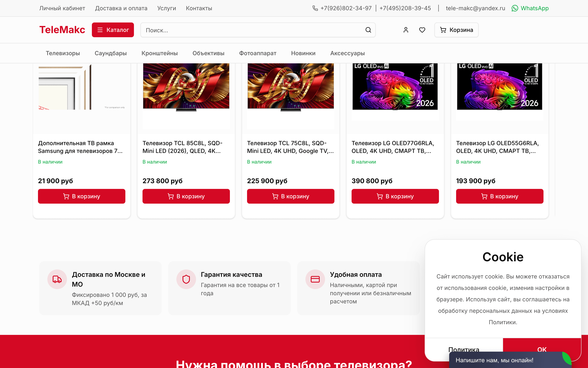Open the Корзина cart button
The image size is (588, 368).
pyautogui.click(x=456, y=30)
